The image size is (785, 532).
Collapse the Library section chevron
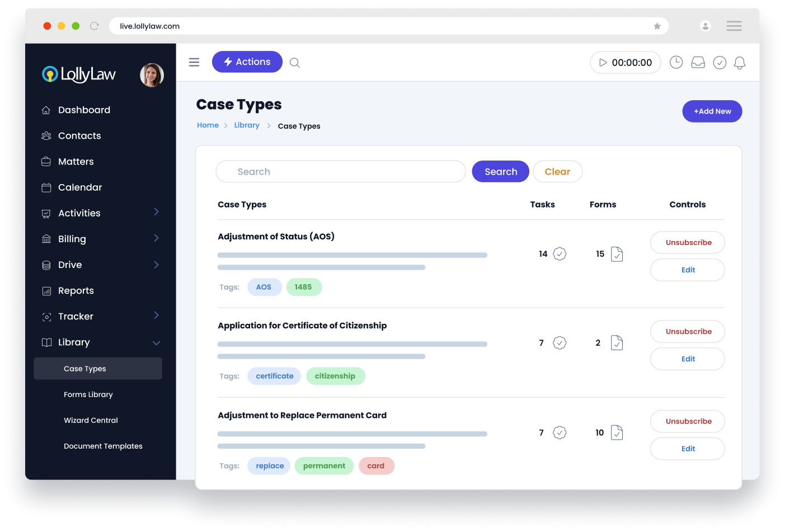[x=156, y=343]
